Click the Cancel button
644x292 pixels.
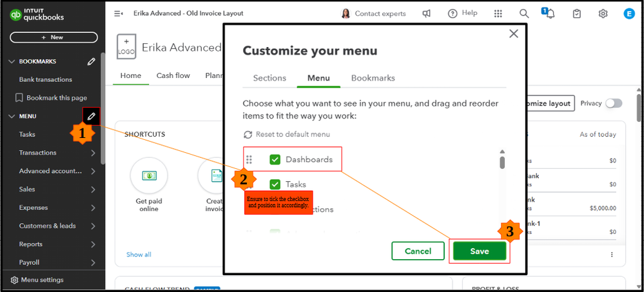pyautogui.click(x=418, y=251)
